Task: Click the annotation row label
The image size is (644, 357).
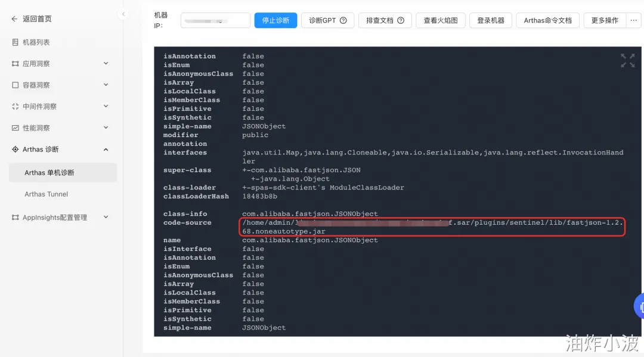Action: (x=185, y=144)
